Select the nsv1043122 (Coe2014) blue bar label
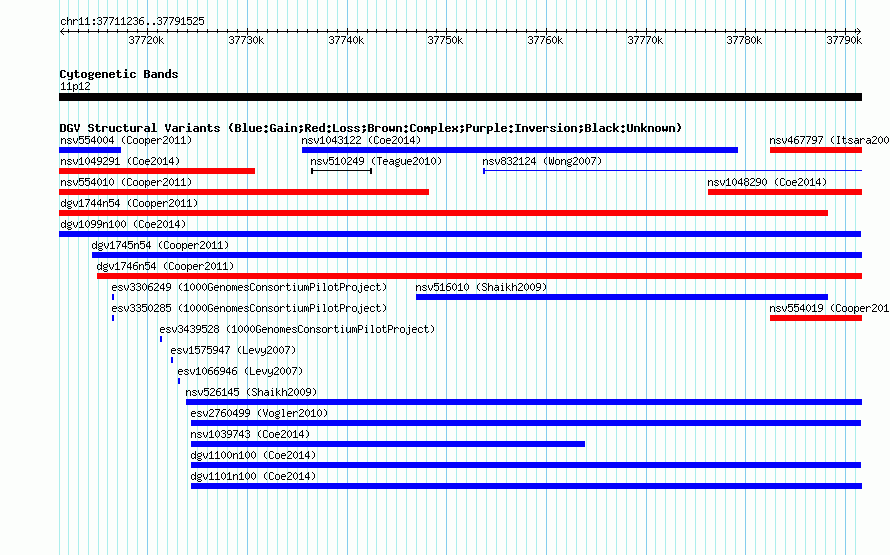This screenshot has width=890, height=555. tap(361, 140)
